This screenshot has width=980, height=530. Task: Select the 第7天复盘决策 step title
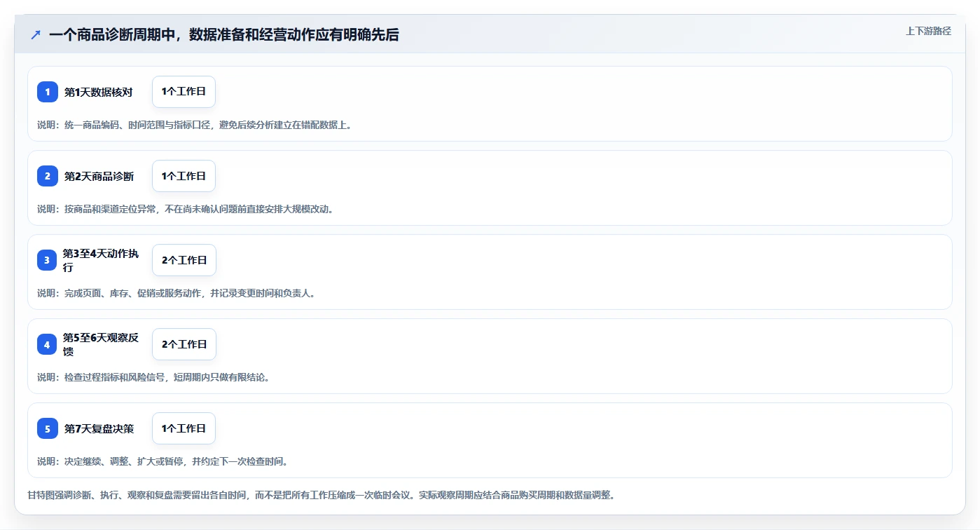click(99, 428)
